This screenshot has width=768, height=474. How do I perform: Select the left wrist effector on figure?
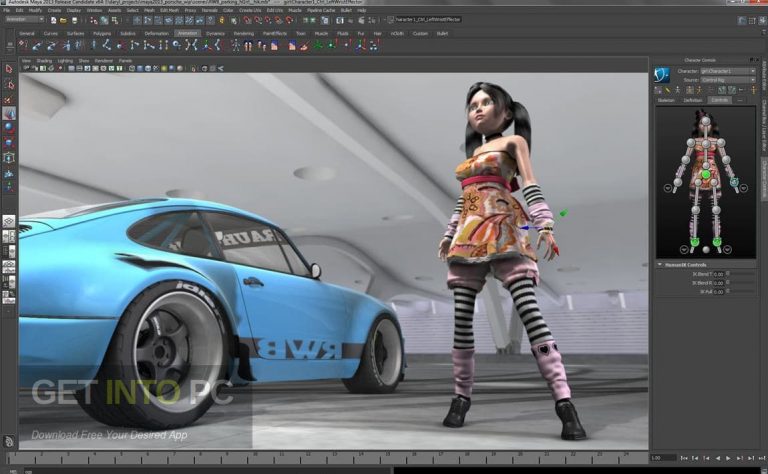(734, 182)
